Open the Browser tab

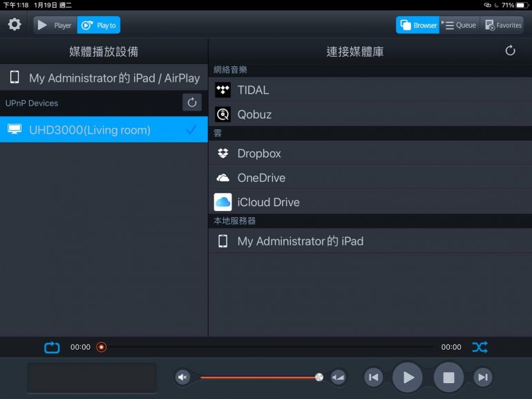coord(418,25)
